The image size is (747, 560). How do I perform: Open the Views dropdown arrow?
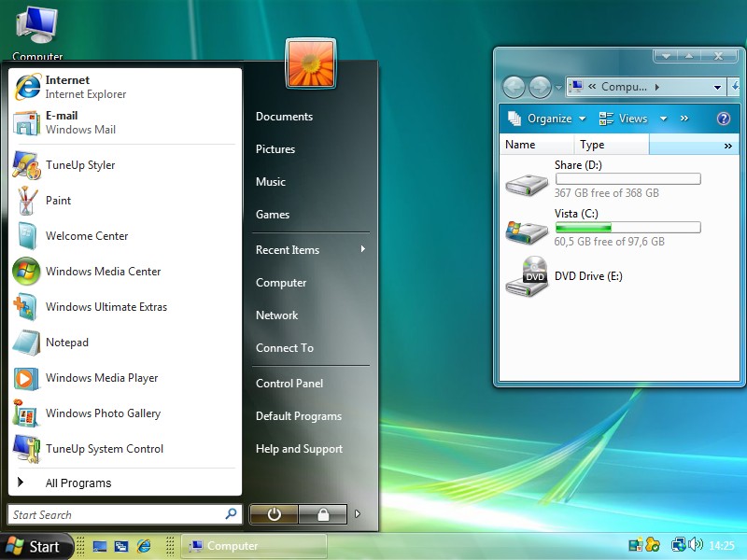pyautogui.click(x=664, y=119)
